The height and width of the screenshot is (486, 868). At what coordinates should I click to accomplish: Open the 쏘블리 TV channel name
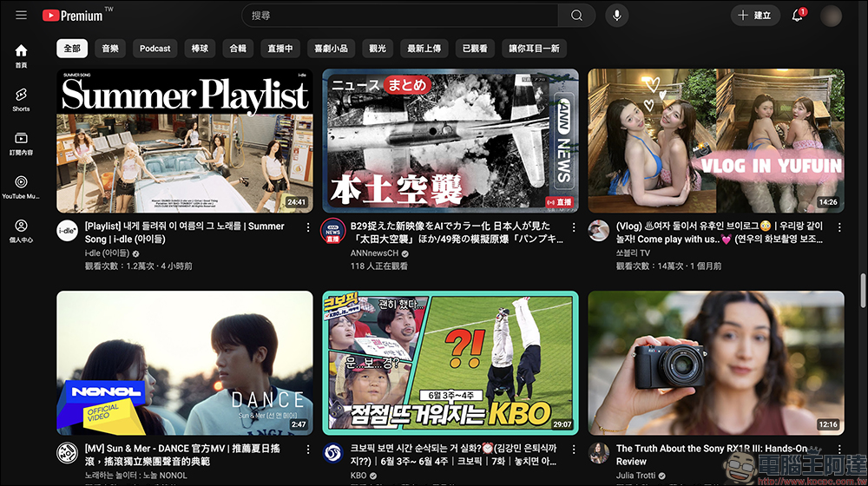(633, 253)
